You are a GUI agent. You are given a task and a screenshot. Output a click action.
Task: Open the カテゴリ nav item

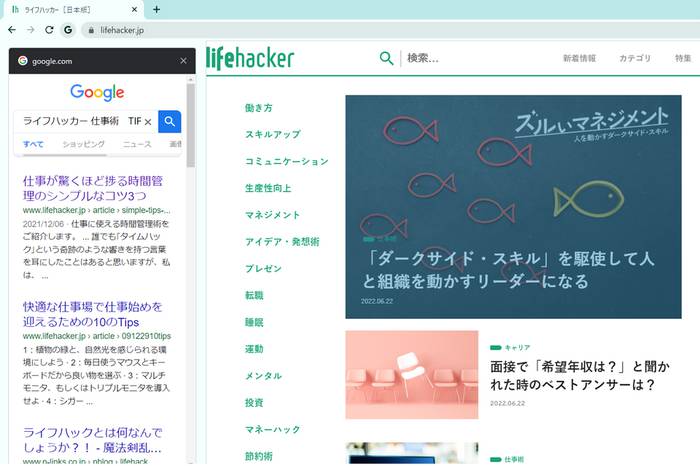click(x=635, y=58)
